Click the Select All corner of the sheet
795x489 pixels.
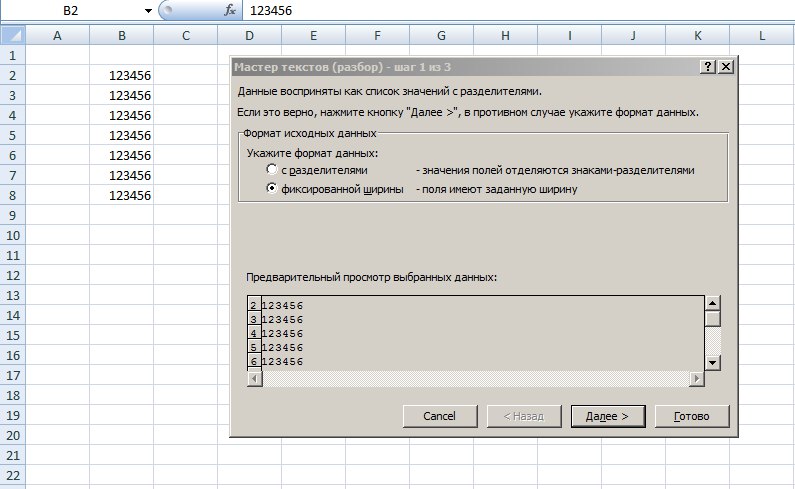13,36
